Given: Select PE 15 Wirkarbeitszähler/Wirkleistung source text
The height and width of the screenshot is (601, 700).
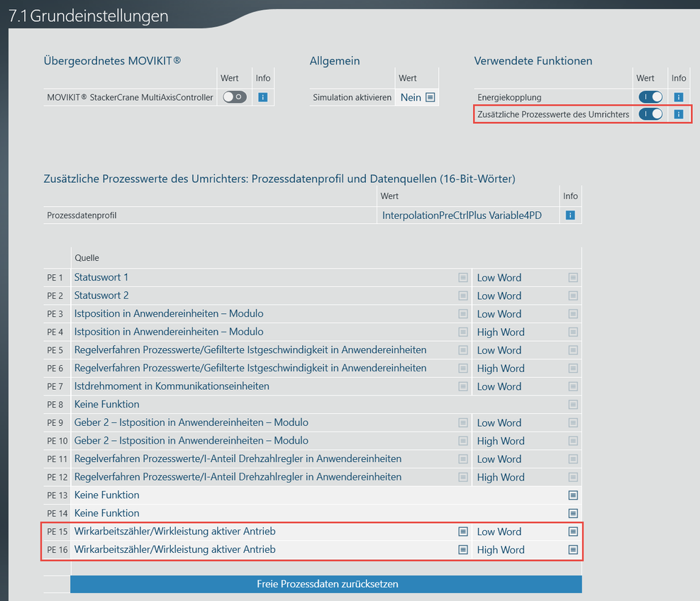Looking at the screenshot, I should coord(174,531).
